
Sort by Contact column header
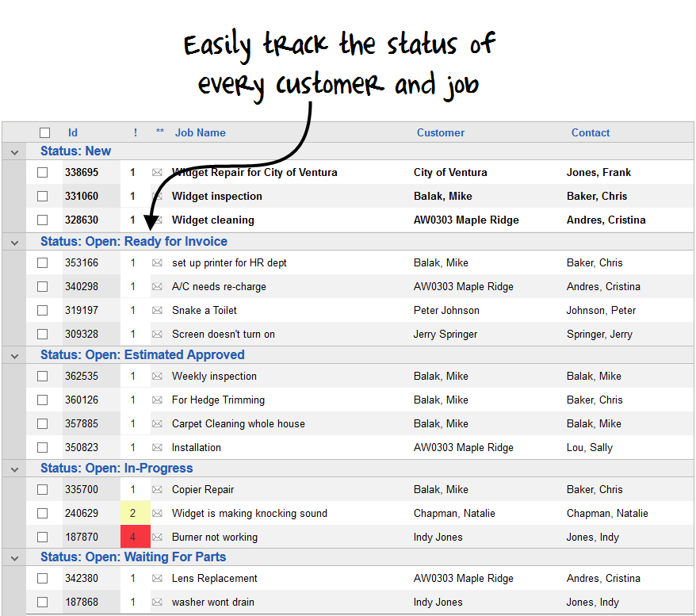591,132
